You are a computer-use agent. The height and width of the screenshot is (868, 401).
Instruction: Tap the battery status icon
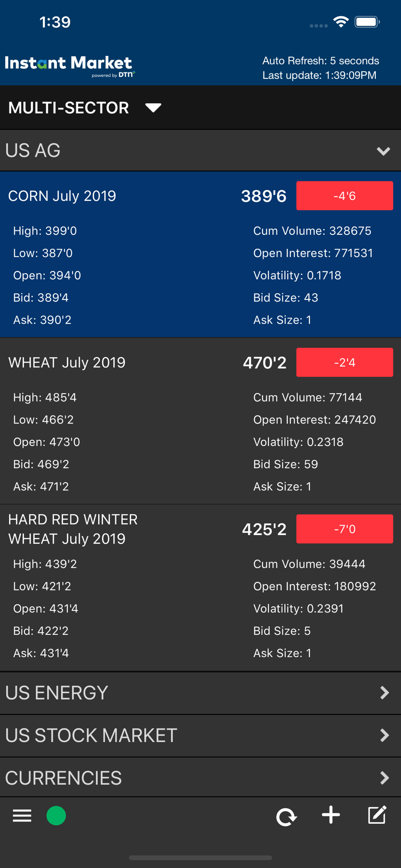click(x=367, y=22)
